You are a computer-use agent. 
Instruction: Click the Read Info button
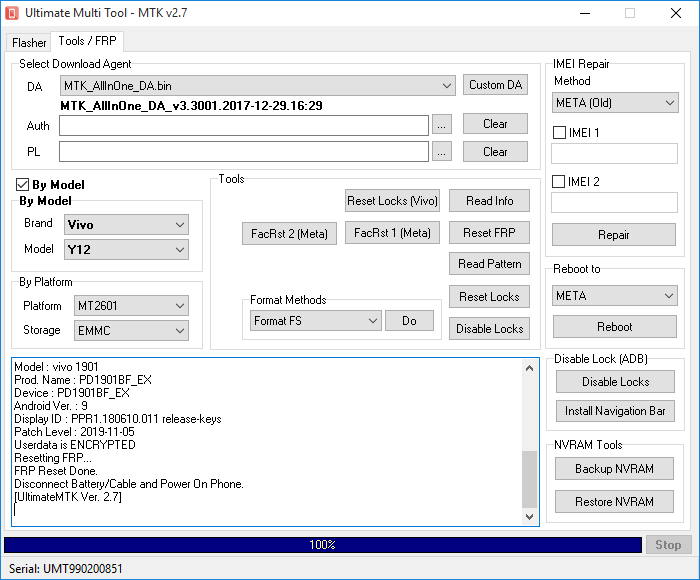click(489, 201)
